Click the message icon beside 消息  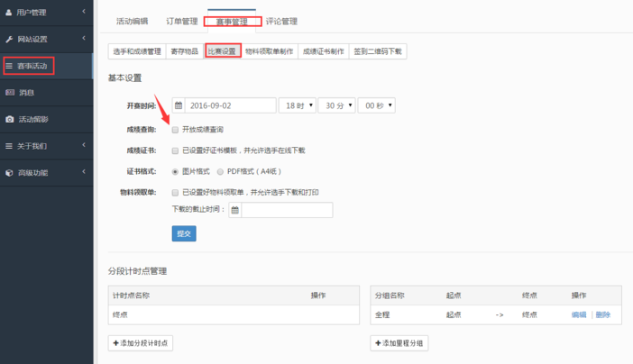pos(9,92)
